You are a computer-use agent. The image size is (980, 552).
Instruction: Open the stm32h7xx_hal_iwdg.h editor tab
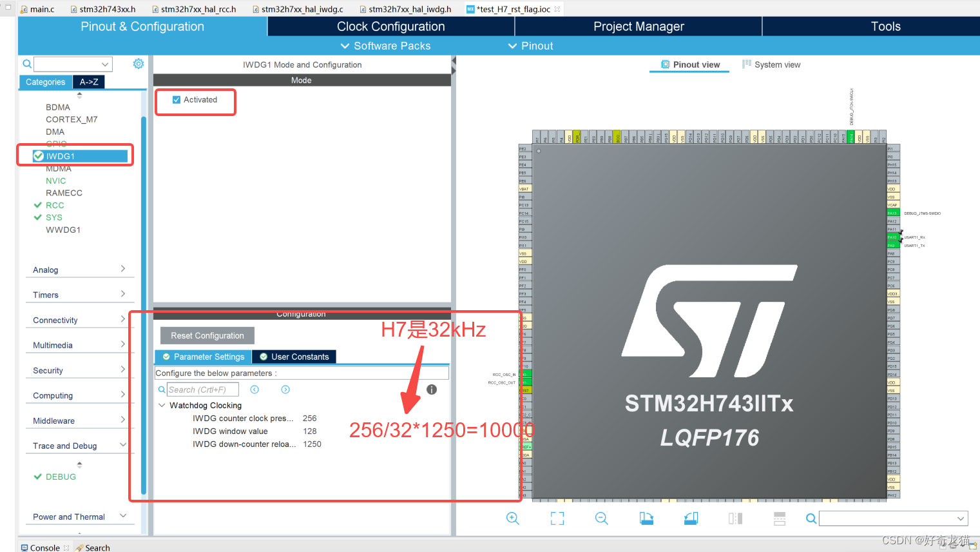[404, 9]
